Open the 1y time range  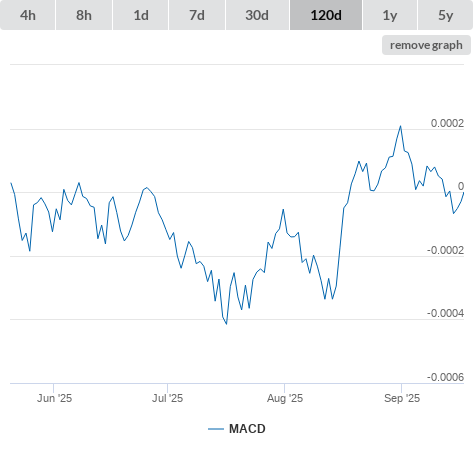point(390,15)
